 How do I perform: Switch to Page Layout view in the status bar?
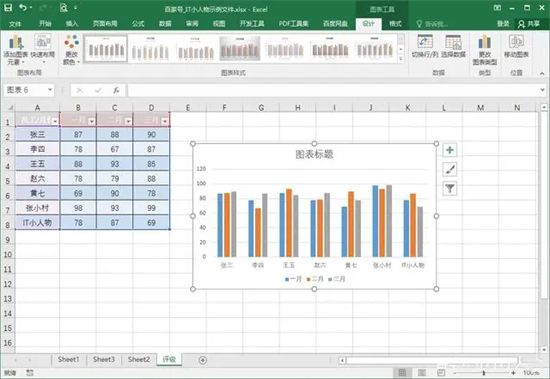click(x=422, y=373)
